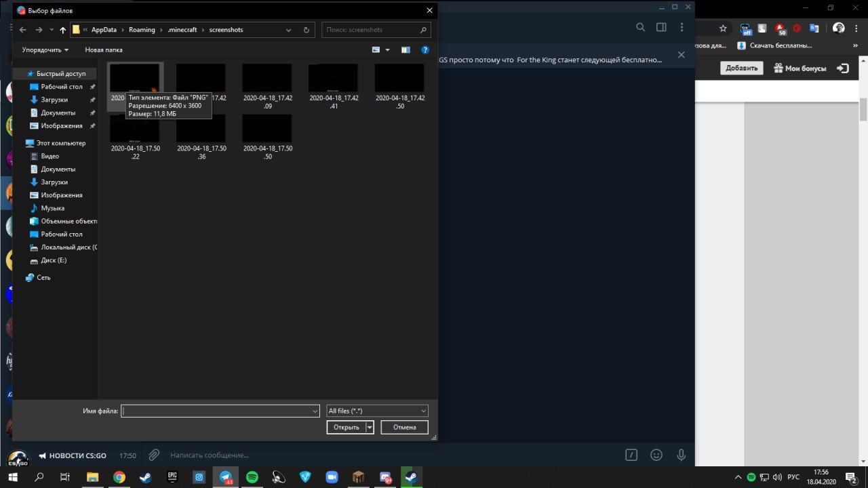This screenshot has height=488, width=868.
Task: Click the Отмена button
Action: [x=404, y=427]
